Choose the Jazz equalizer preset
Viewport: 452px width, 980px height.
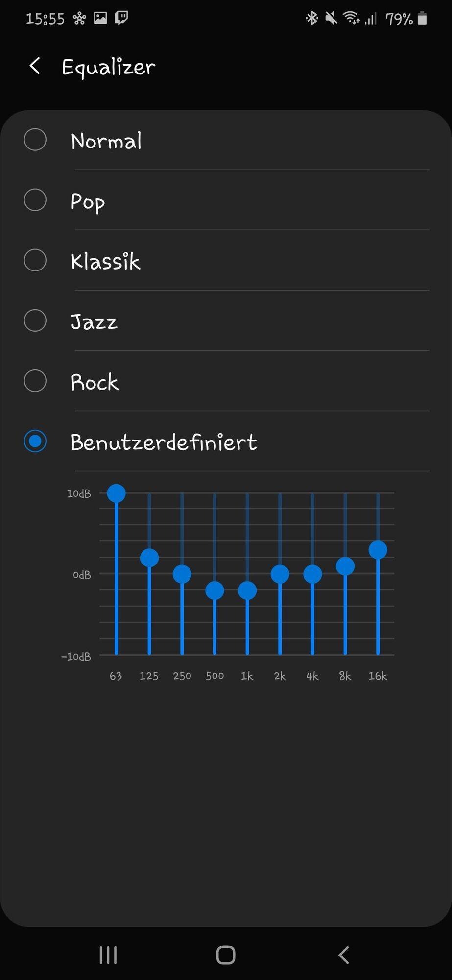point(35,321)
